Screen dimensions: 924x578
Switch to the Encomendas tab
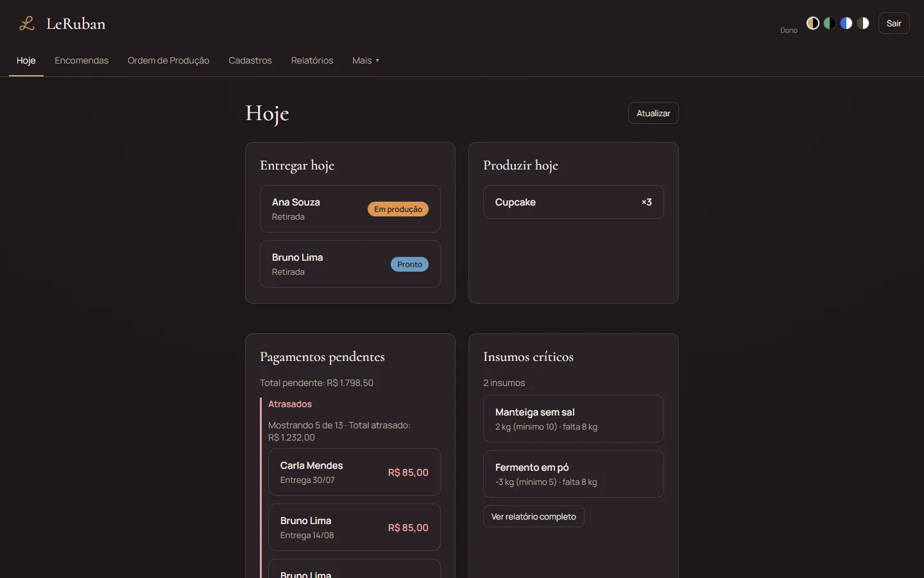pos(81,60)
